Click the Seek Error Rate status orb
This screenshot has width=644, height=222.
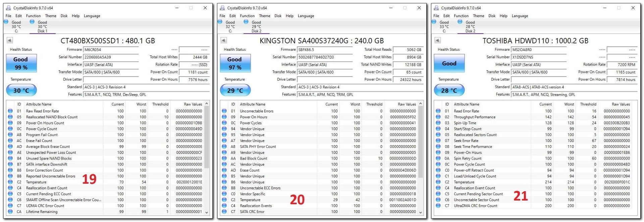(438, 141)
